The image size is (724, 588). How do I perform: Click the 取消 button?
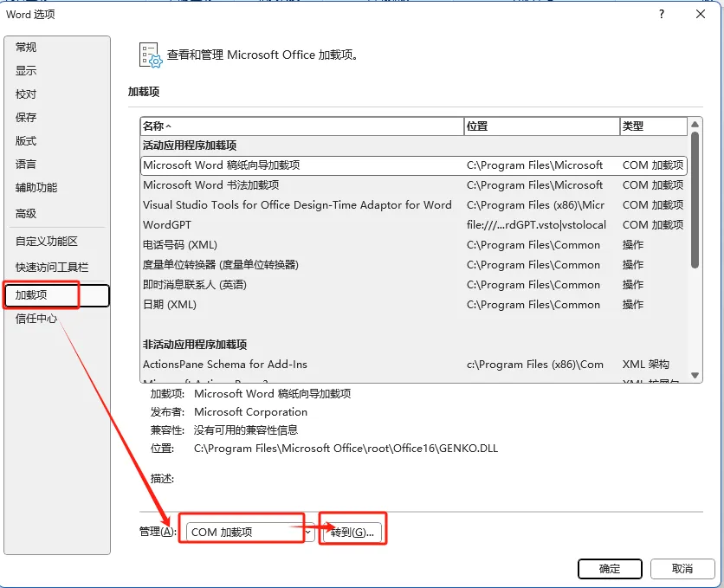(682, 569)
